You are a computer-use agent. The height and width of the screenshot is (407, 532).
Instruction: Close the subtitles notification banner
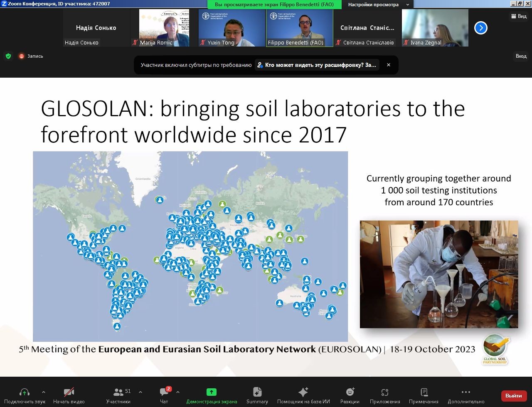[x=389, y=65]
